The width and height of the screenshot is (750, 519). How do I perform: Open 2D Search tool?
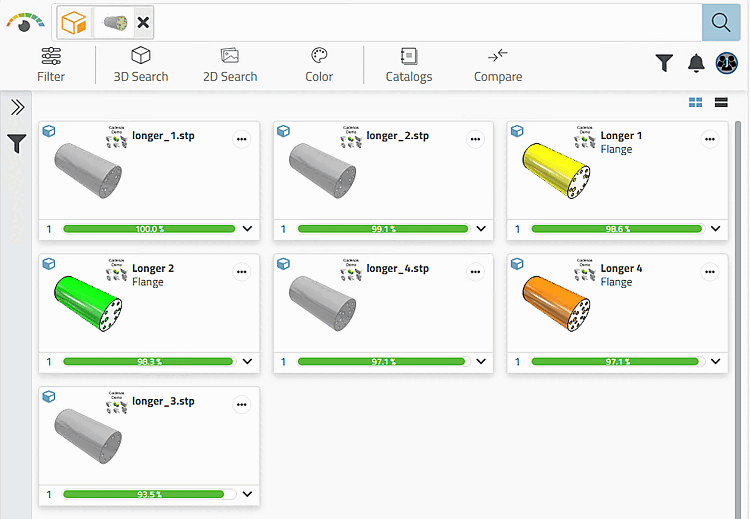(230, 65)
